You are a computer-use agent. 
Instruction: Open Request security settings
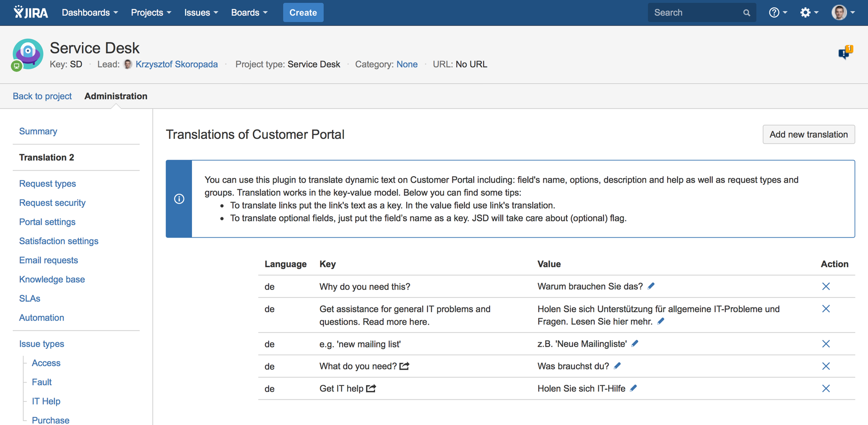[52, 203]
